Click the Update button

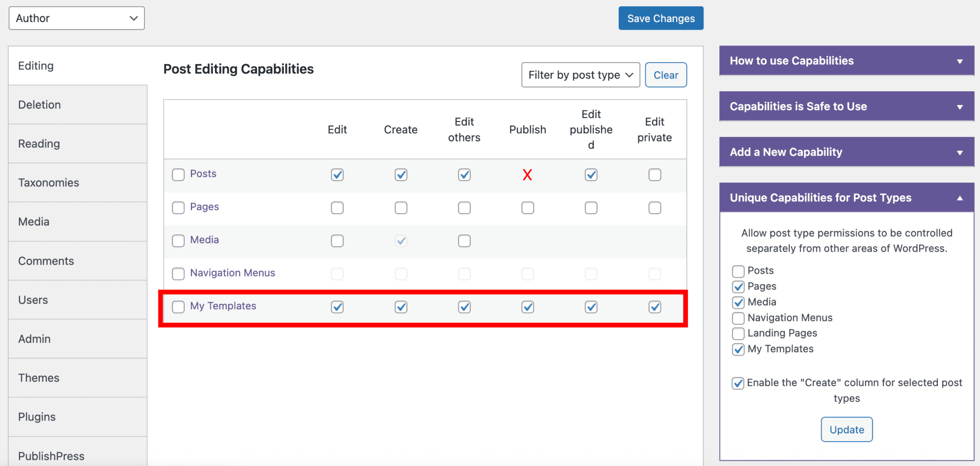click(x=846, y=430)
